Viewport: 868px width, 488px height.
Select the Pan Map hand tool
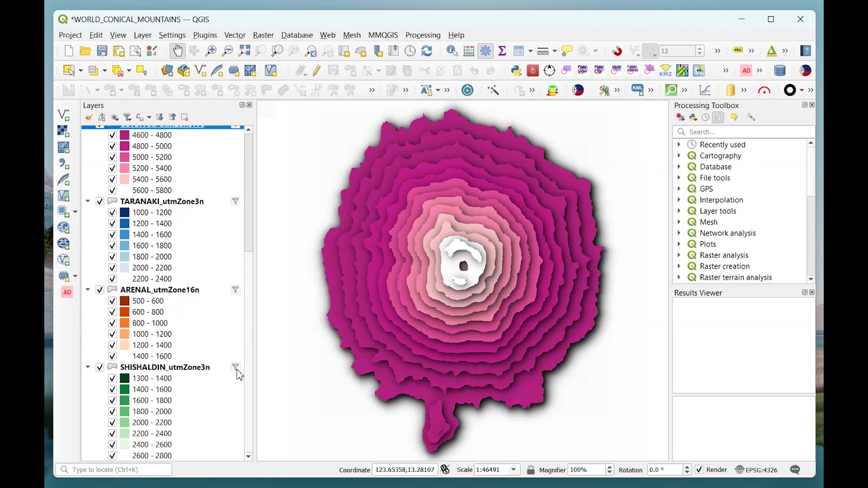pyautogui.click(x=177, y=51)
